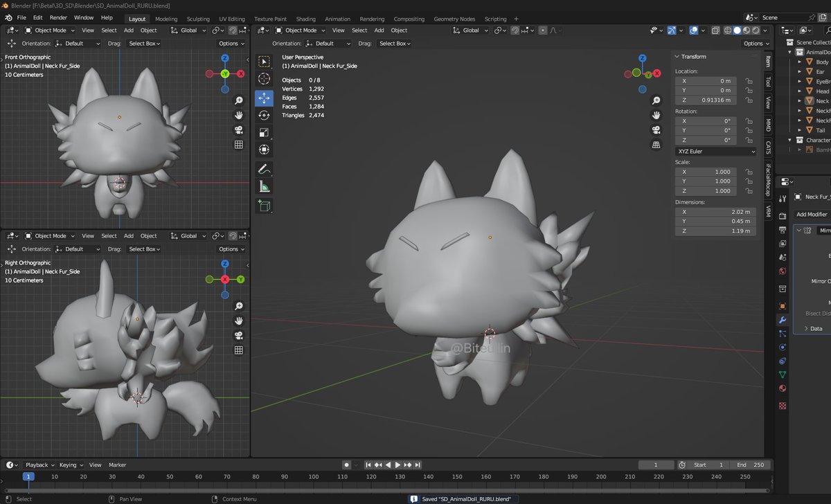Open Orientation Default dropdown in main viewport
The height and width of the screenshot is (504, 831).
[327, 44]
